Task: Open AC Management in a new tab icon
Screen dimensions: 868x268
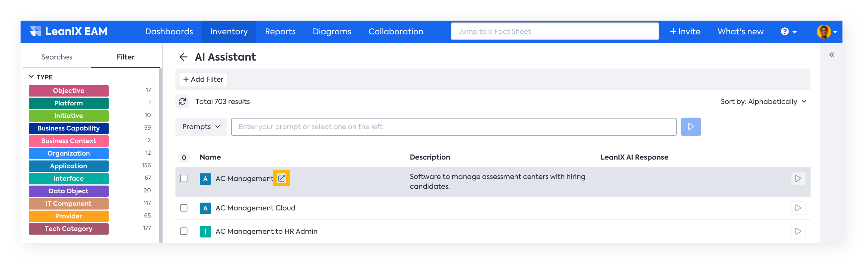Action: point(281,178)
